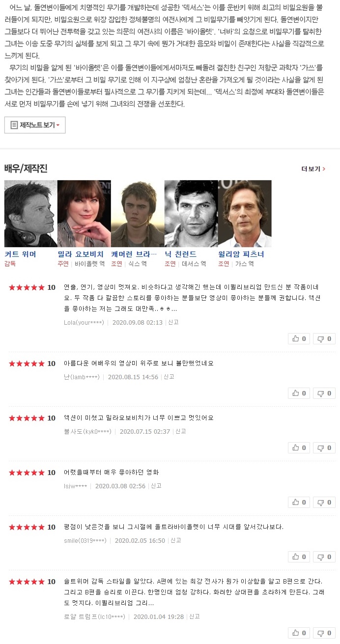Report the 2020.08.15 review via 신고
340x644 pixels.
tap(169, 377)
